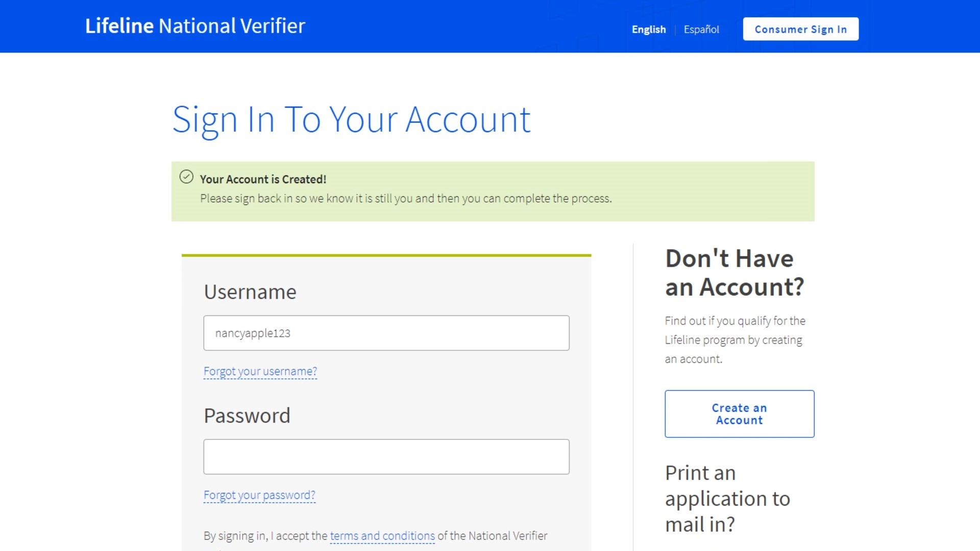Click the Sign In To Your Account heading
The height and width of the screenshot is (551, 980).
[x=351, y=120]
